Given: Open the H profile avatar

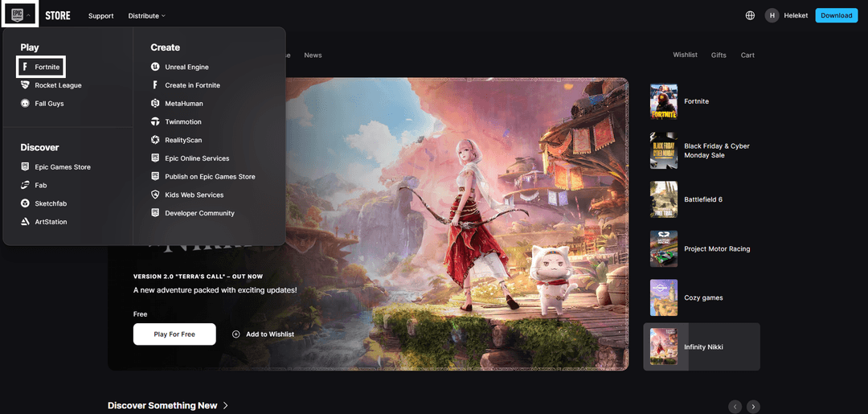Looking at the screenshot, I should click(x=772, y=15).
